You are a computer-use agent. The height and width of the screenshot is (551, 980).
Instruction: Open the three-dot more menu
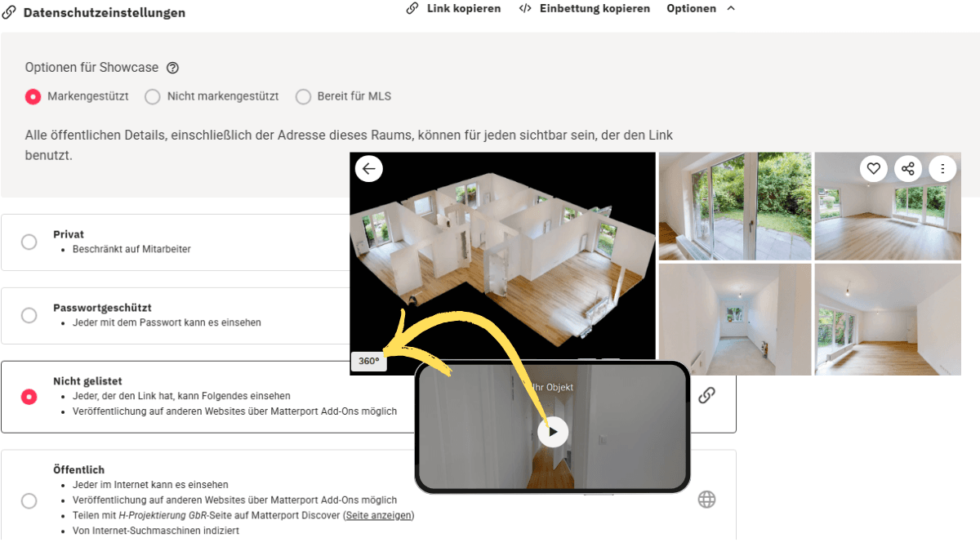pos(942,169)
